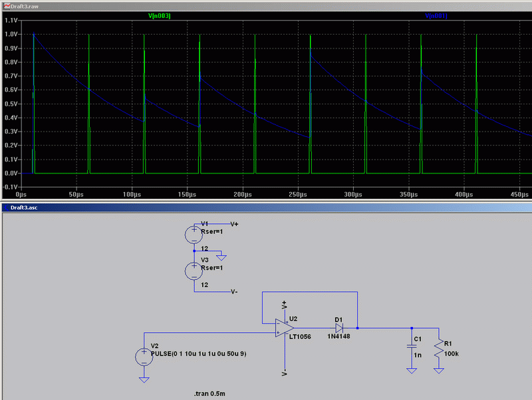The height and width of the screenshot is (400, 532).
Task: Click the 0µs horizontal axis label
Action: (21, 195)
